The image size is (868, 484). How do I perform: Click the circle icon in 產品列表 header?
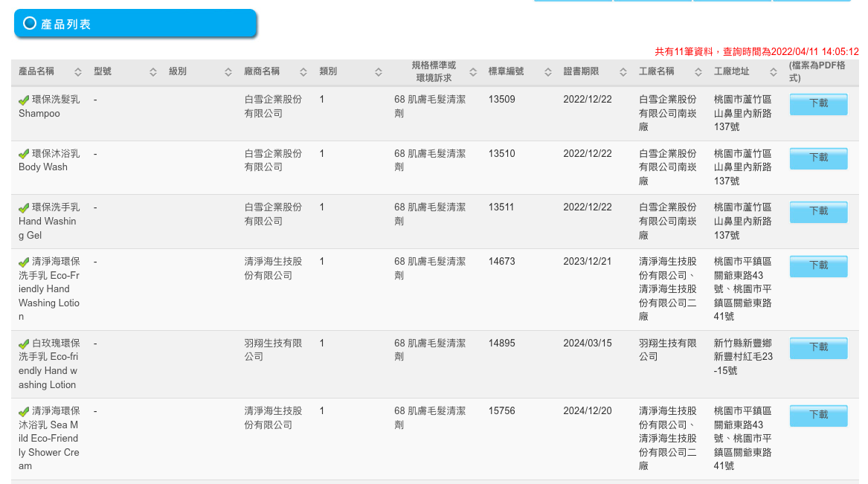point(29,23)
